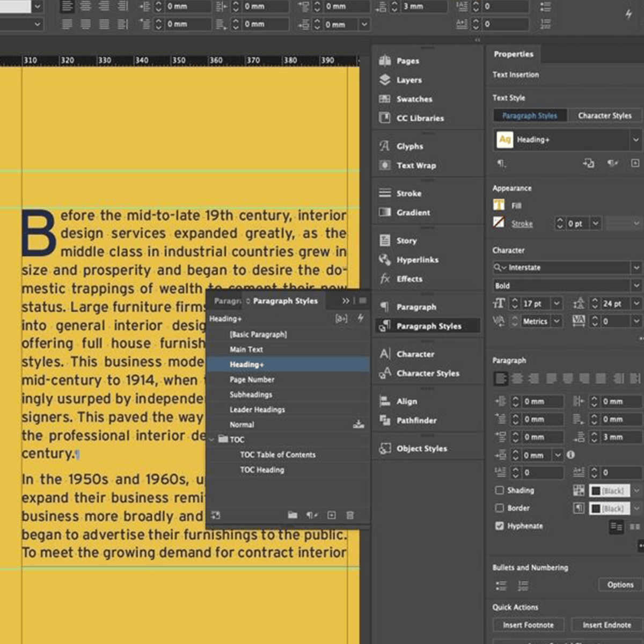Open the Hyperlinks panel icon
644x644 pixels.
[x=385, y=260]
